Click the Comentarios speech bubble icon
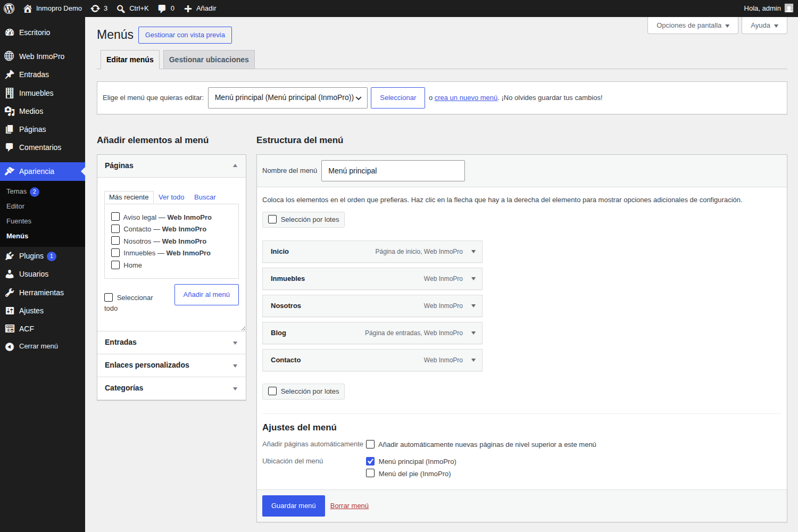Screen dimensions: 798x532 10,147
